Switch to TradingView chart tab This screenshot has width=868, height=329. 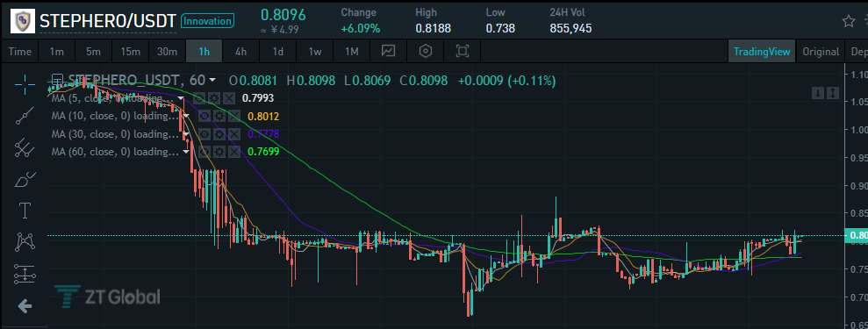[x=762, y=52]
